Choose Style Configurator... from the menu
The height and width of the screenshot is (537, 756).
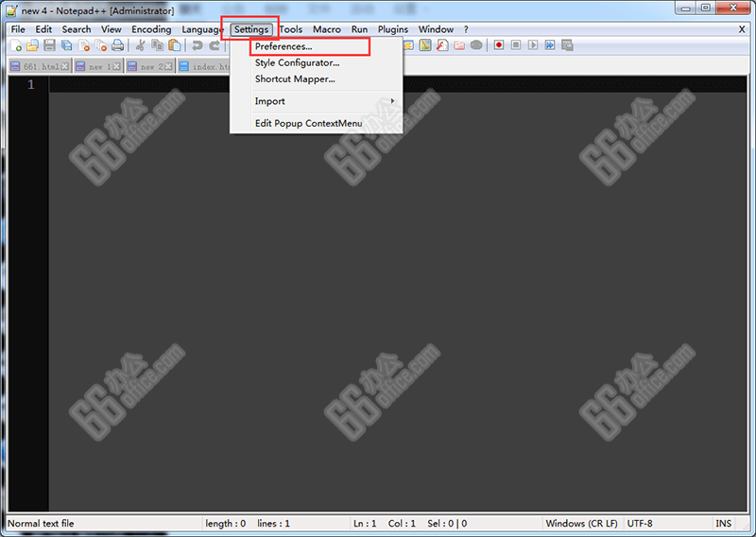coord(317,62)
